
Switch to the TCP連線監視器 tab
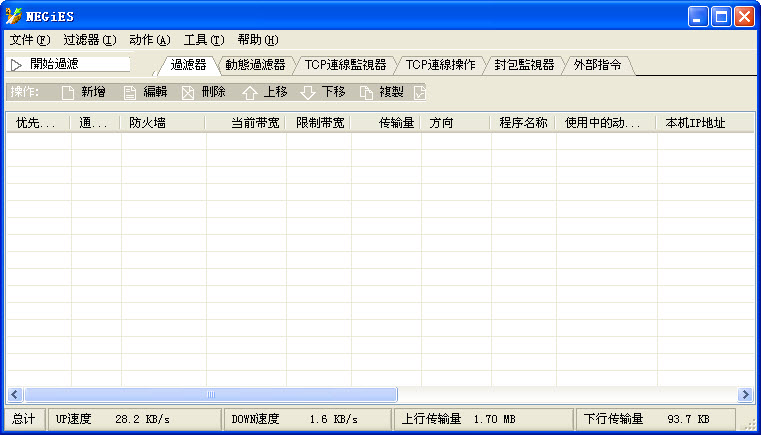[345, 64]
